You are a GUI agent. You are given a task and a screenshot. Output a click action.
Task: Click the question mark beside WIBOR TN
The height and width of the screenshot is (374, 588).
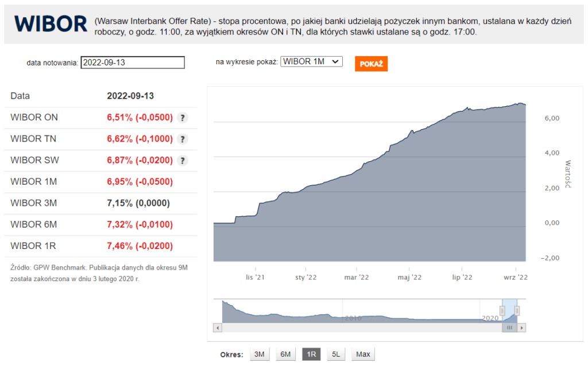pyautogui.click(x=182, y=139)
